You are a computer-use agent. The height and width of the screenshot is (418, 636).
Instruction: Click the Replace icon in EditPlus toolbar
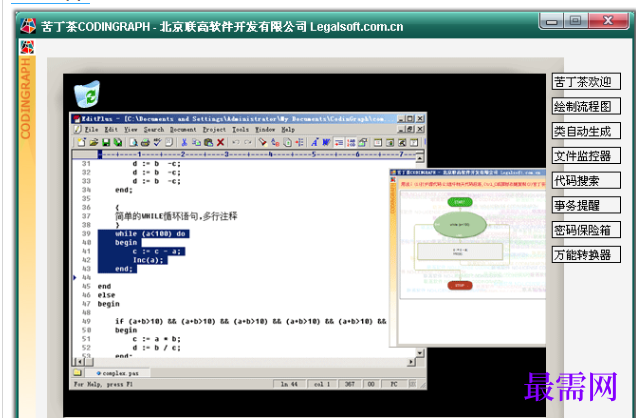pyautogui.click(x=275, y=142)
